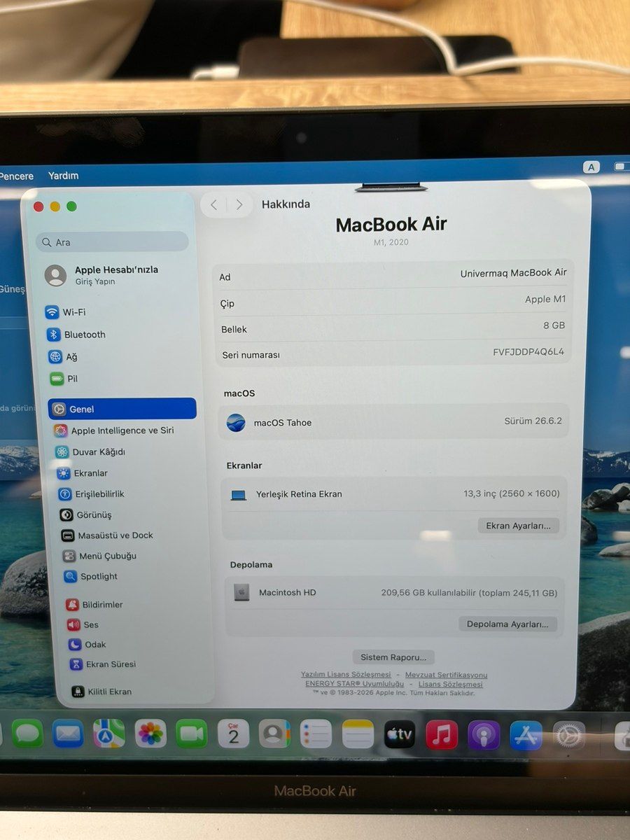
Task: Open Görünüş appearance settings
Action: (86, 515)
